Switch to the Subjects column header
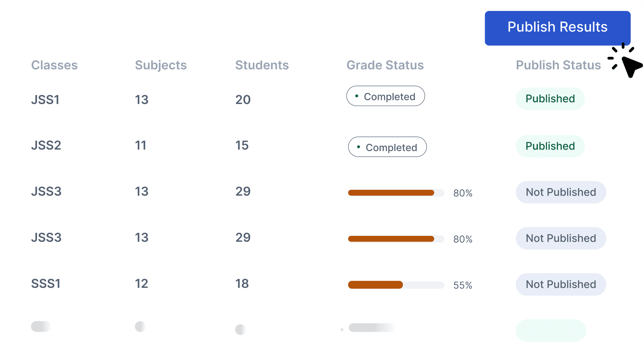The width and height of the screenshot is (644, 362). 161,65
